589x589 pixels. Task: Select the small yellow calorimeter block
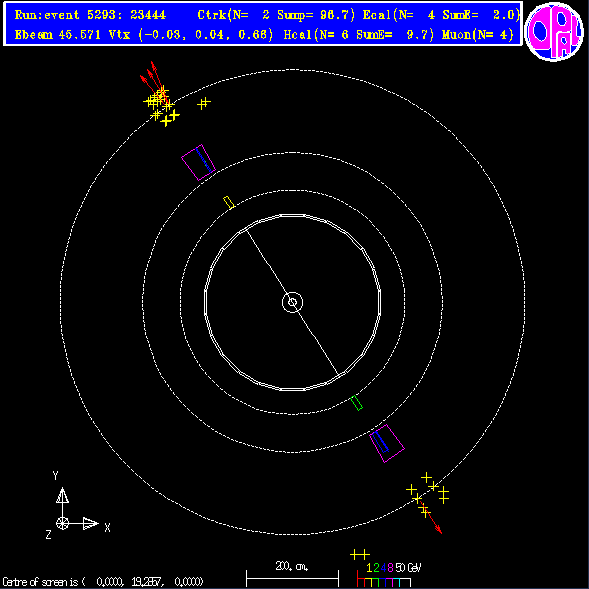click(229, 202)
